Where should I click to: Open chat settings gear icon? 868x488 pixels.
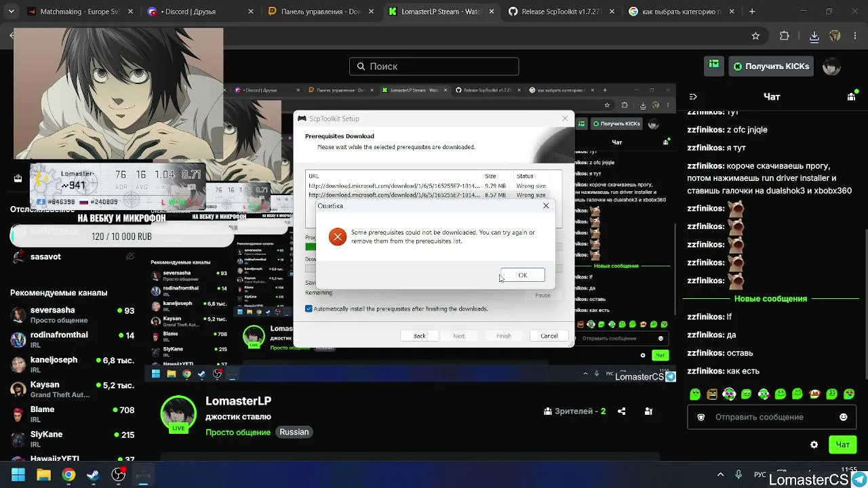pyautogui.click(x=814, y=445)
